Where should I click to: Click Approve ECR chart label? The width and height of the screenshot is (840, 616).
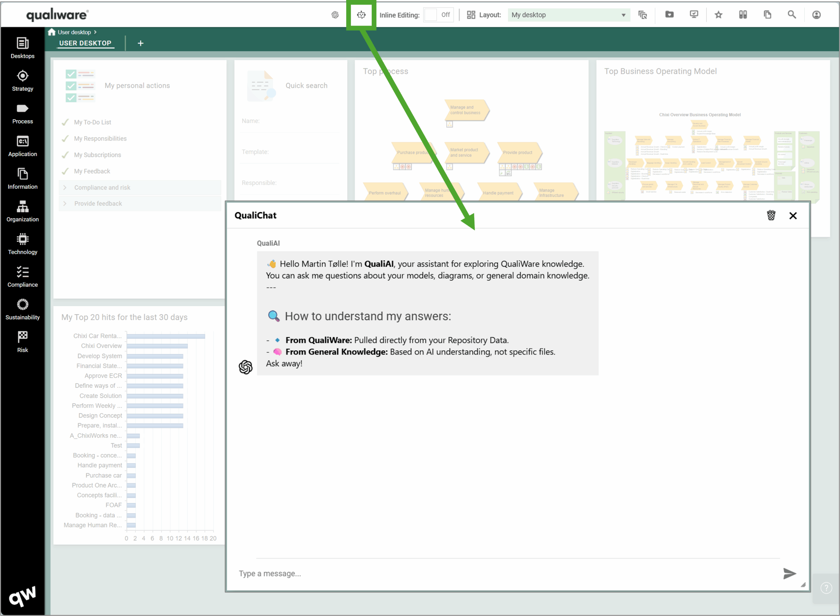point(103,376)
